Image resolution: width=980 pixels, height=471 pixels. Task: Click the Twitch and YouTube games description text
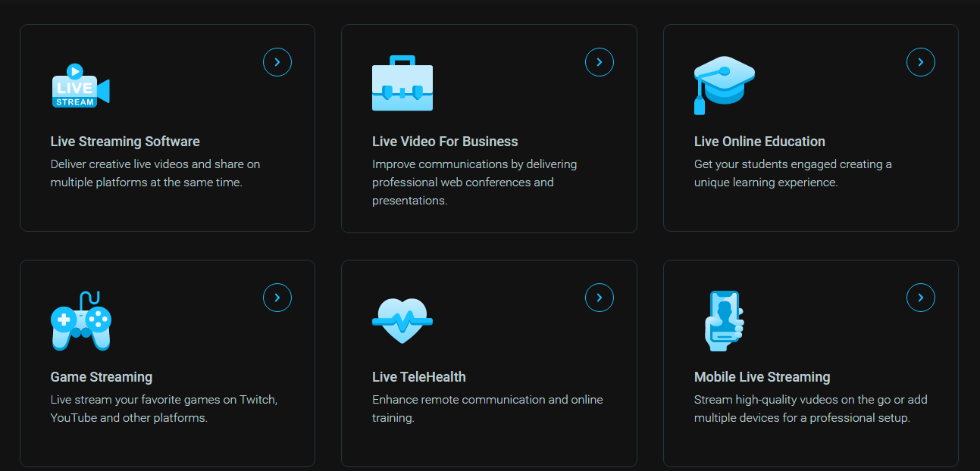[164, 409]
